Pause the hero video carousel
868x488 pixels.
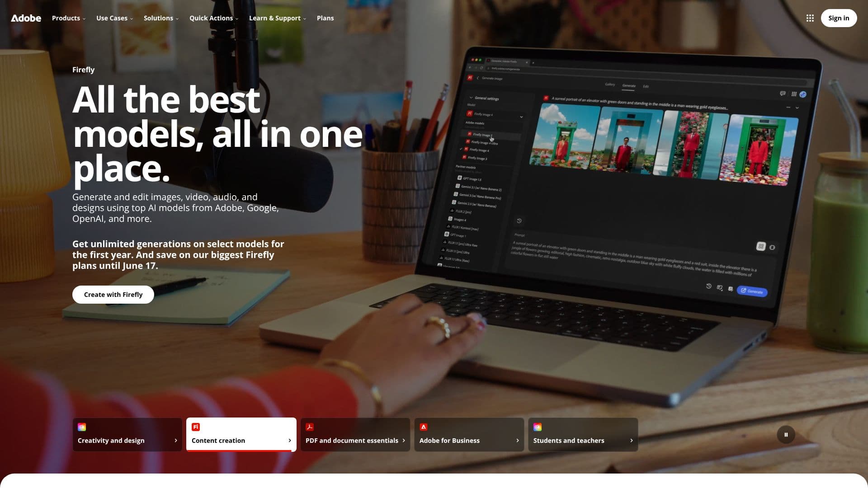[x=786, y=435]
